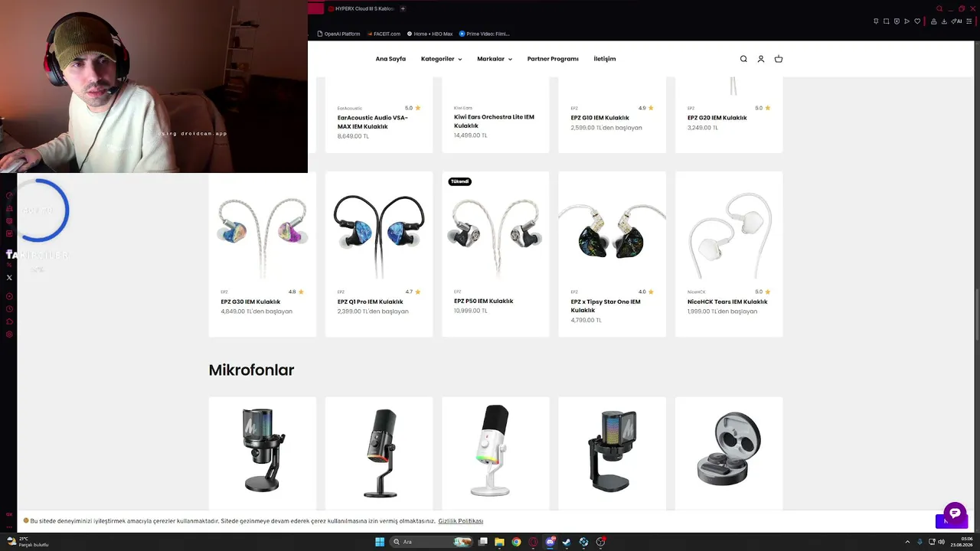Viewport: 980px width, 551px height.
Task: Open the taskbar clock and date
Action: (x=962, y=542)
